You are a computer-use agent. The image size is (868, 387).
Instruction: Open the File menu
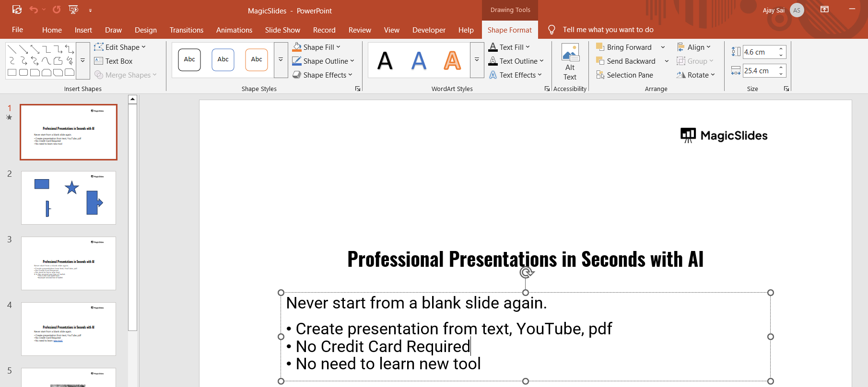18,30
